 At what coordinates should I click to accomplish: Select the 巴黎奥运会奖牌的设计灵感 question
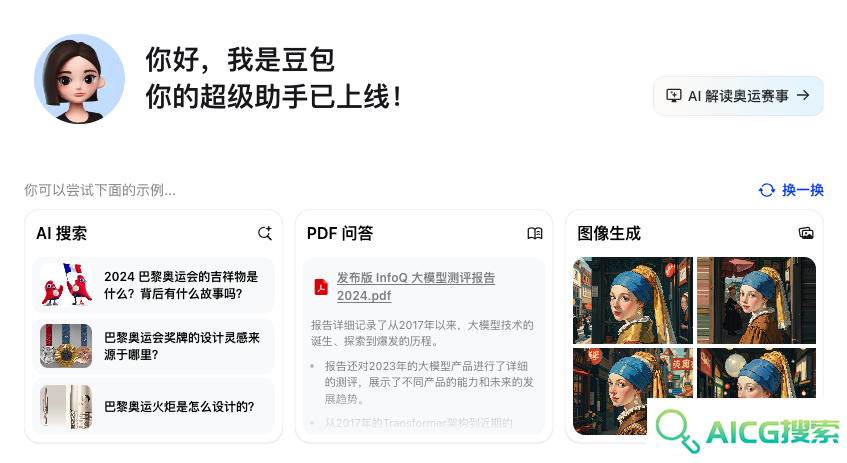pos(153,346)
